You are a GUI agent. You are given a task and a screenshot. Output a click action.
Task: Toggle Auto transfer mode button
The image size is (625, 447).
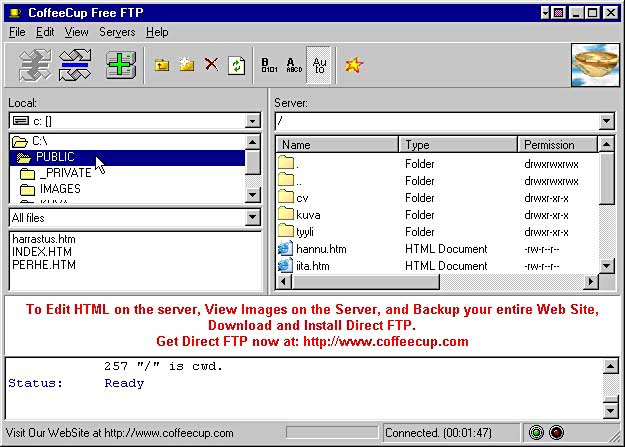coord(319,65)
